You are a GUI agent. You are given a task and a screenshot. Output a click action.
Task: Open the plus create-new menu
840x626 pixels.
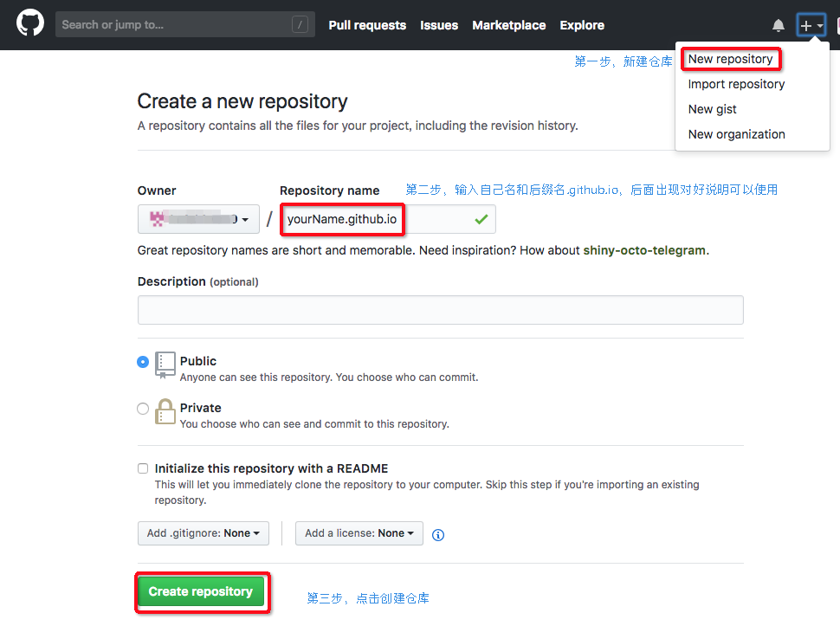[811, 25]
